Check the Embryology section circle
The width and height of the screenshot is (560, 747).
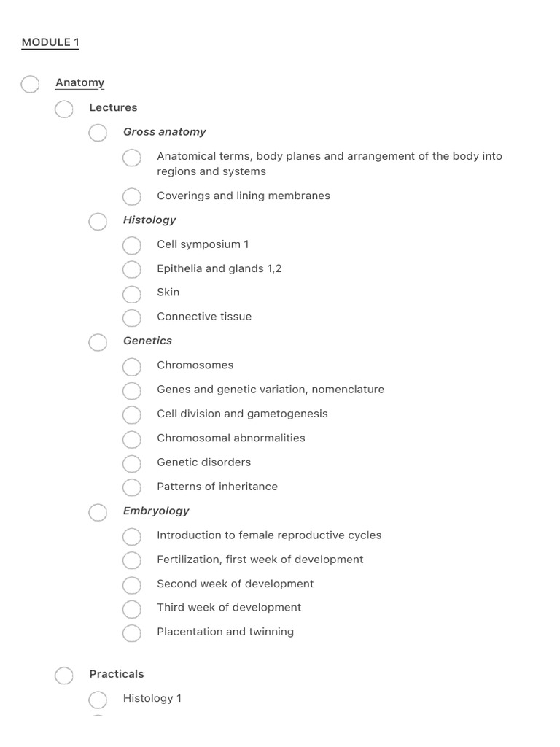point(98,513)
